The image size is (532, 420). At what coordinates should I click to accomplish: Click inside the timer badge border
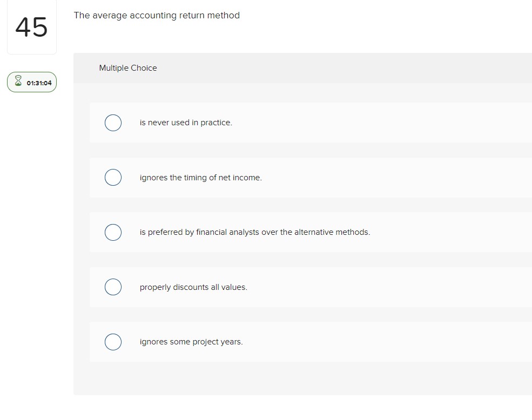pos(32,82)
